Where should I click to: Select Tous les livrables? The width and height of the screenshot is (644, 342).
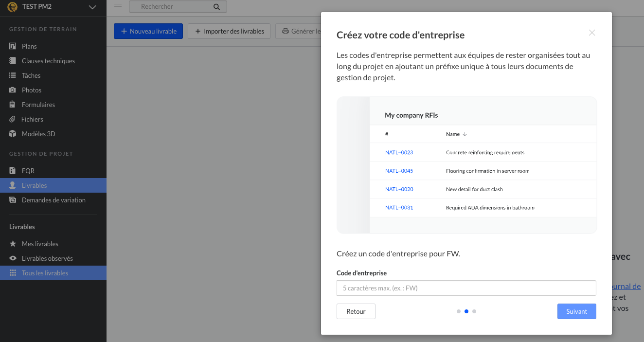(x=53, y=273)
